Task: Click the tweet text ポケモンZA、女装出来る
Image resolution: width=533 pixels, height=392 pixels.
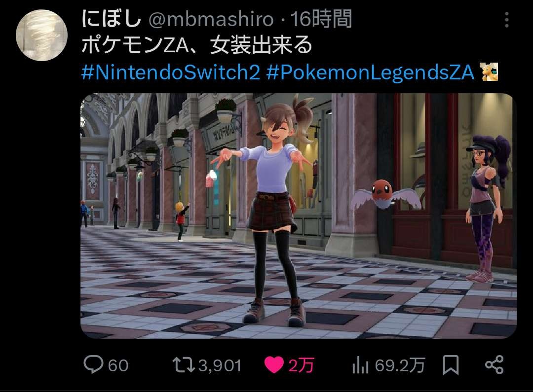Action: click(x=196, y=45)
